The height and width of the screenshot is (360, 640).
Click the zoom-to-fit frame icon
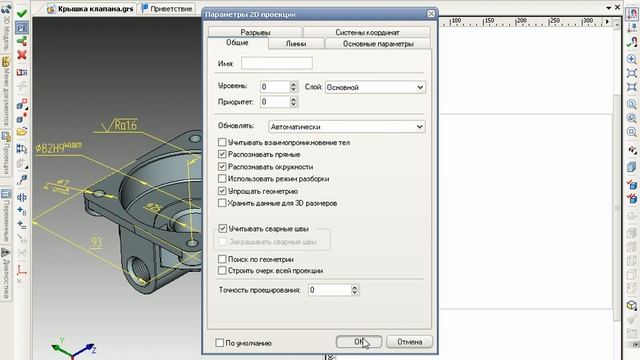click(x=631, y=73)
